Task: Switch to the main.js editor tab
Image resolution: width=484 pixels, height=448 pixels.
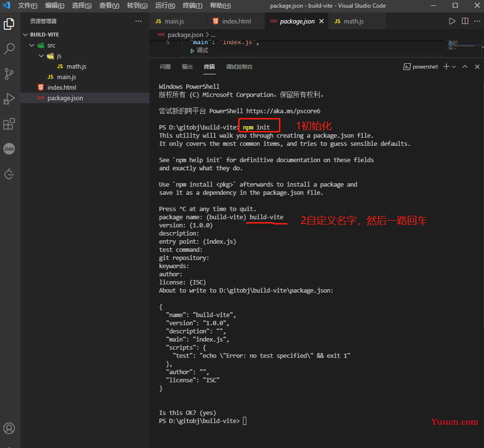Action: coord(174,21)
